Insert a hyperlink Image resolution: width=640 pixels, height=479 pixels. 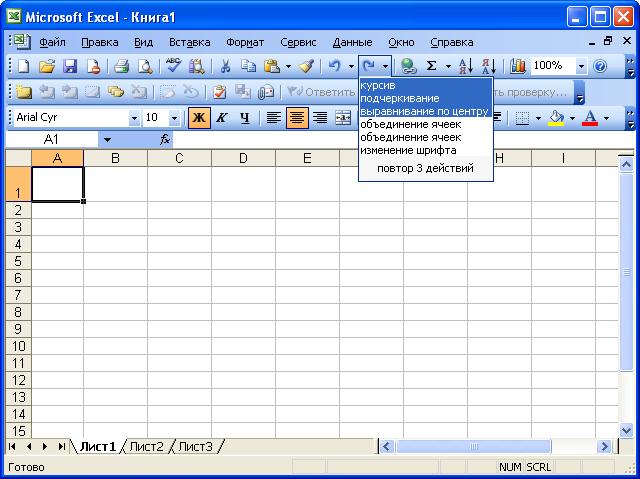(x=408, y=66)
